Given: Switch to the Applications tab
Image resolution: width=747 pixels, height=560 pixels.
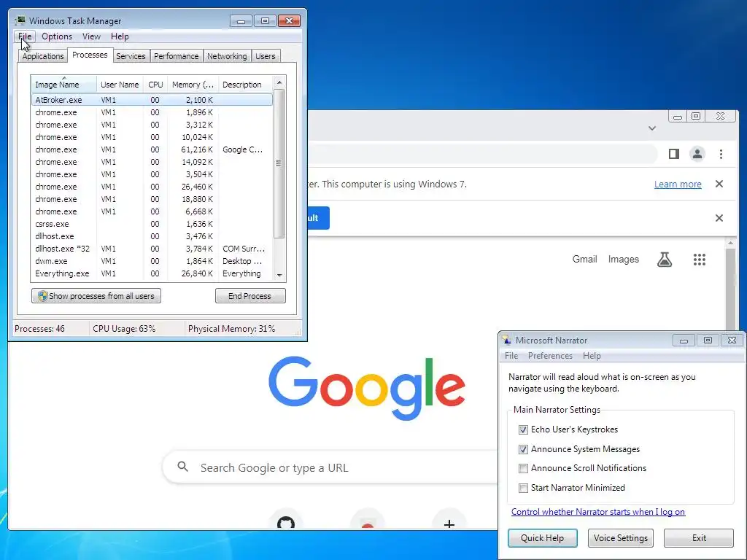Looking at the screenshot, I should (x=43, y=56).
